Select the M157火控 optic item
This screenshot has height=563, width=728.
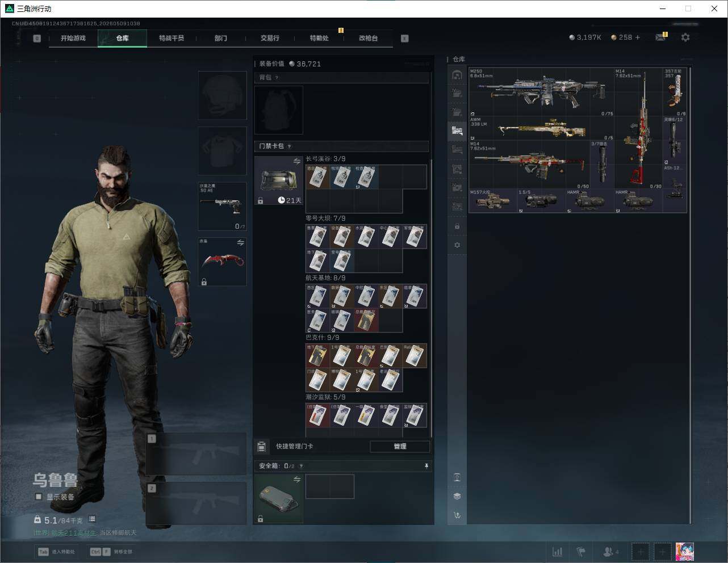(493, 201)
